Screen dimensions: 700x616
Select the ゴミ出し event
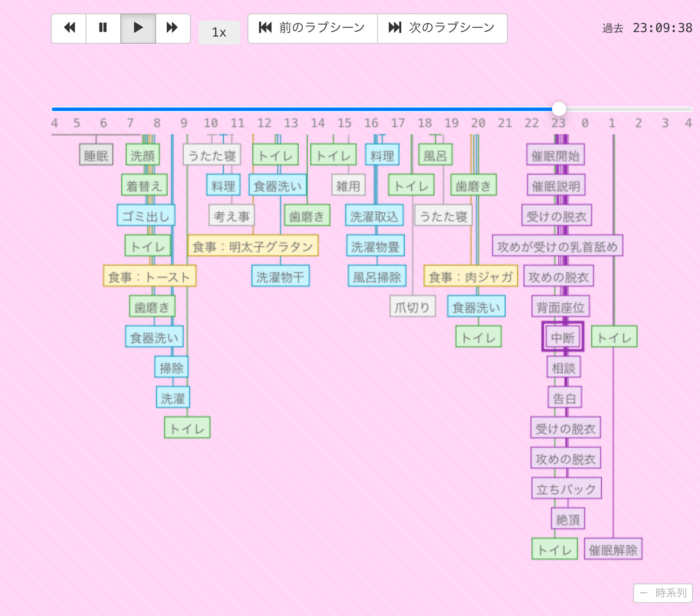coord(146,216)
